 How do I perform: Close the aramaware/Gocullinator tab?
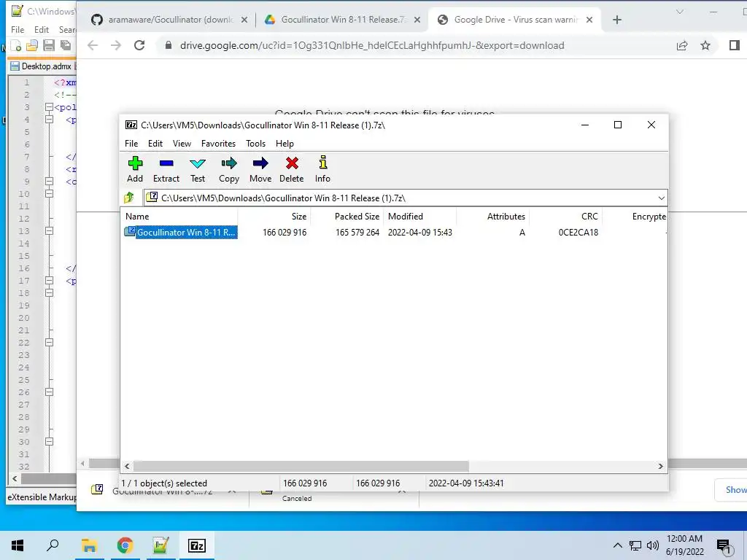coord(244,20)
